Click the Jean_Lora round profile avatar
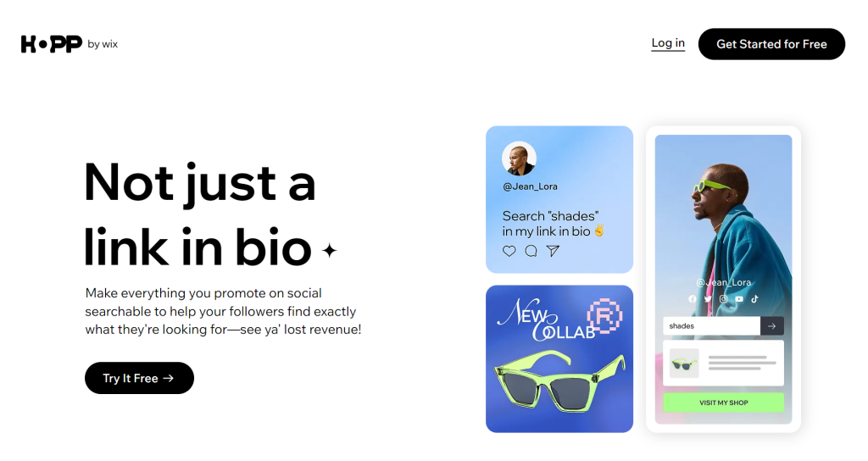 tap(519, 158)
